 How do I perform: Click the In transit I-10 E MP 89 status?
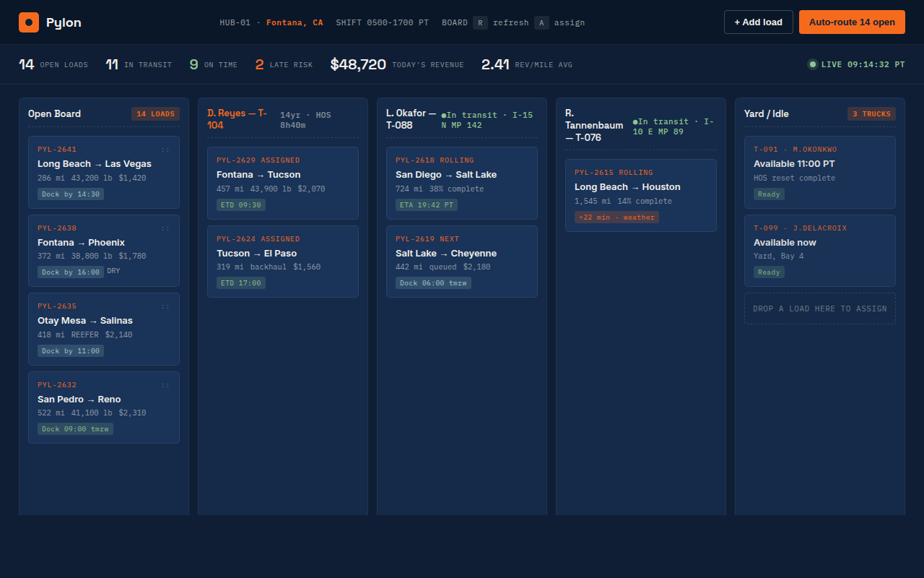pyautogui.click(x=674, y=126)
